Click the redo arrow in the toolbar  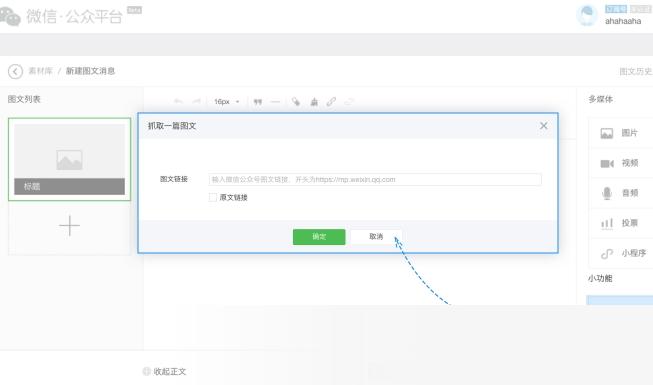pyautogui.click(x=197, y=102)
